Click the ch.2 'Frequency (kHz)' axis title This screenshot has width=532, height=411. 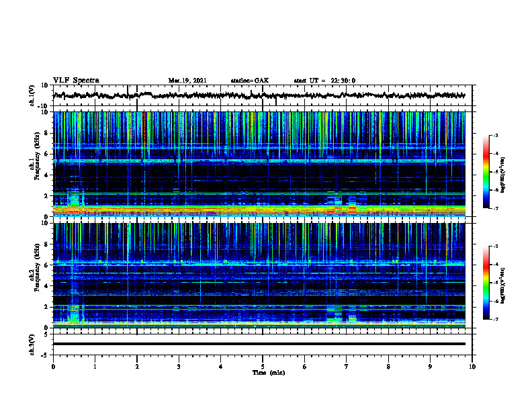37,267
